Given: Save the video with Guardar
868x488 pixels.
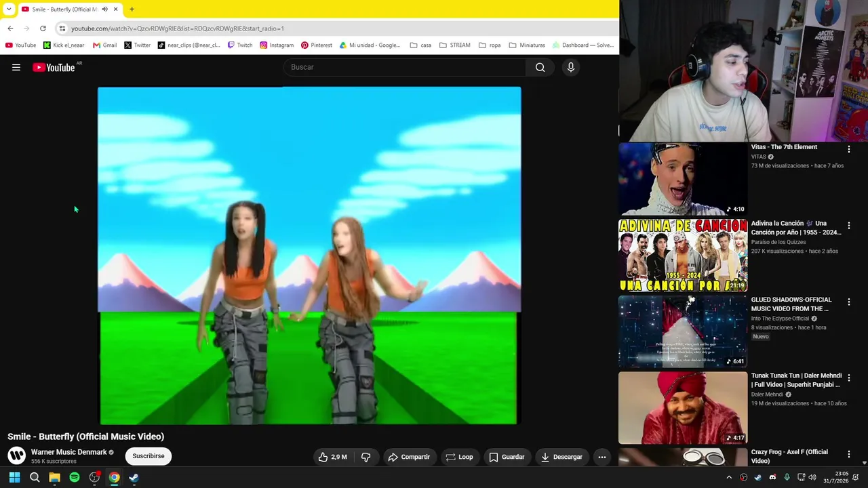Looking at the screenshot, I should click(x=507, y=457).
